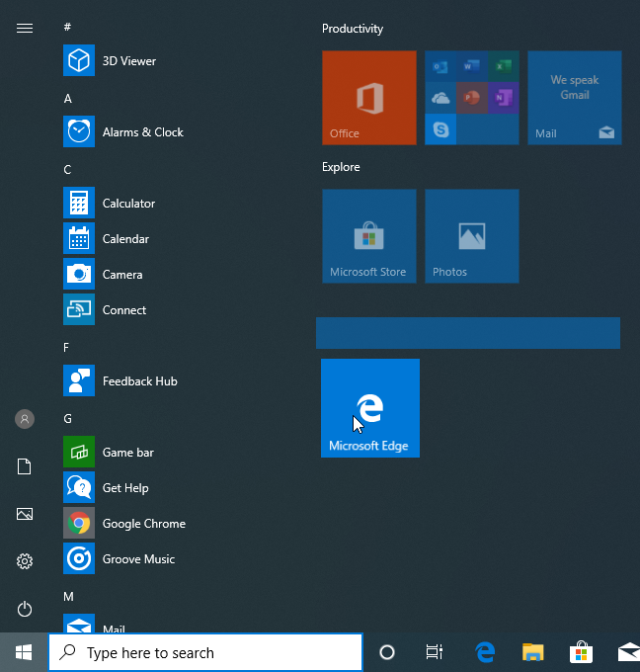Open Outlook in the Office apps tile
The image size is (640, 672).
coord(440,66)
